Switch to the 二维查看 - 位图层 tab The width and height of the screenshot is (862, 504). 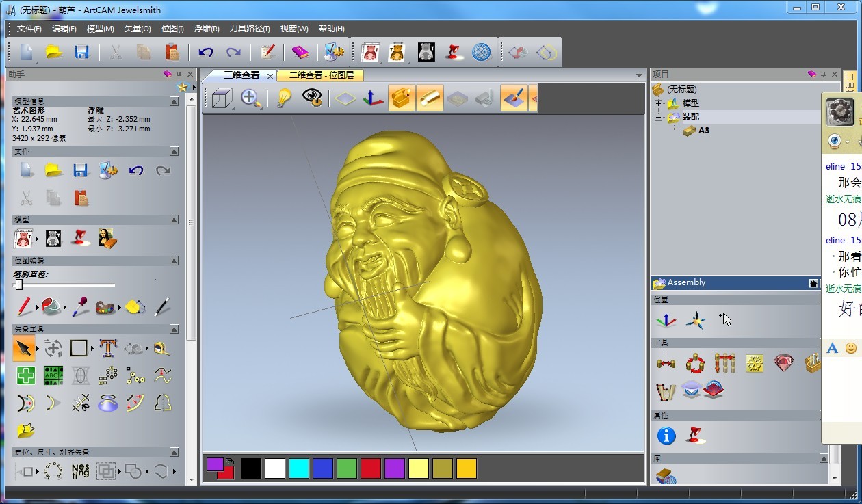(320, 75)
